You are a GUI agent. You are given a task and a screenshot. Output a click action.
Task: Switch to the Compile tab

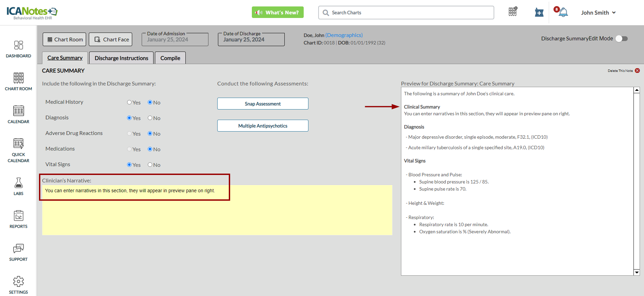[170, 58]
